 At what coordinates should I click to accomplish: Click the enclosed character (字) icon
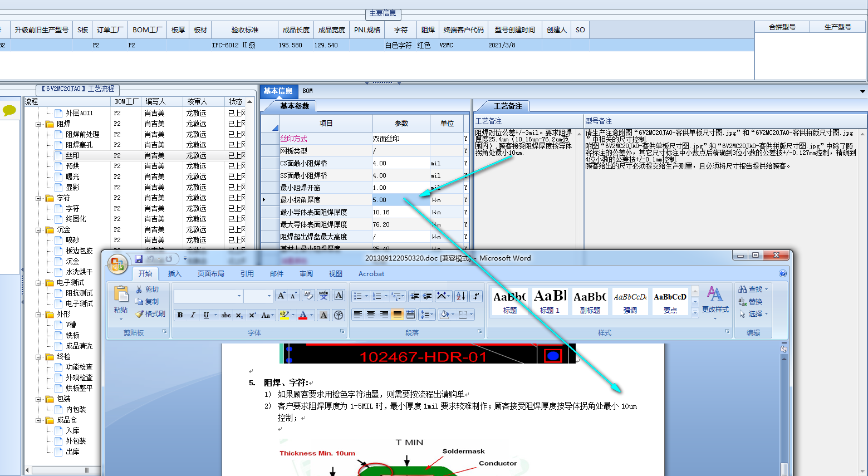pos(339,315)
